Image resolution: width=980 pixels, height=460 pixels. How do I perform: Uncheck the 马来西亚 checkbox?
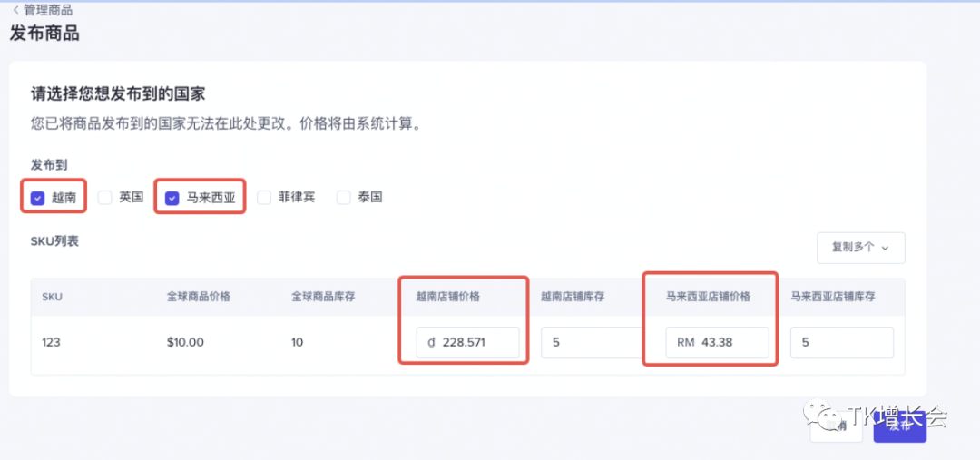pyautogui.click(x=171, y=197)
